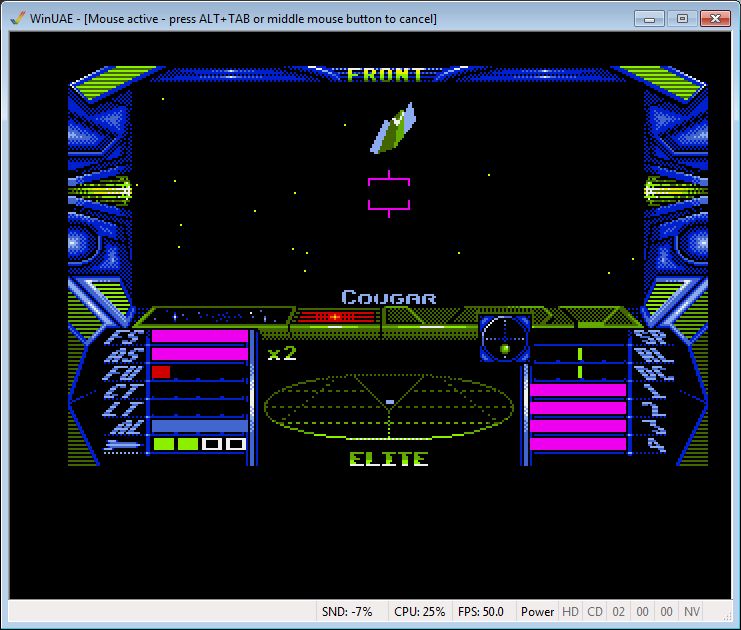This screenshot has width=741, height=630.
Task: Click the FPS: 50.0 status entry
Action: (481, 612)
